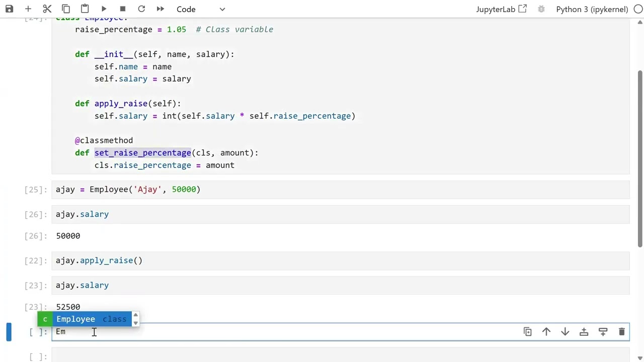Click the 'def apply_raise(self):' line
This screenshot has width=644, height=362.
pos(128,104)
